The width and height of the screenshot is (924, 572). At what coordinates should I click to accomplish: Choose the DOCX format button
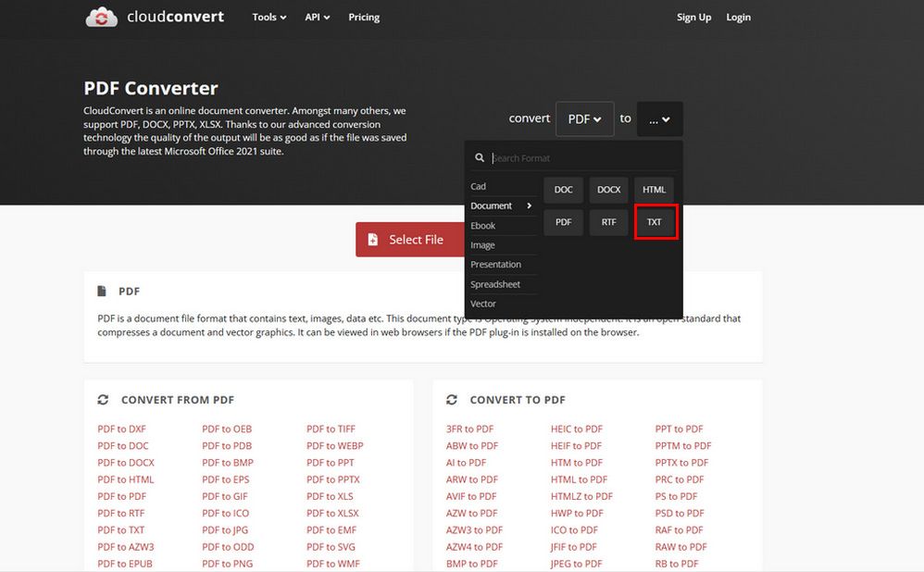click(608, 190)
